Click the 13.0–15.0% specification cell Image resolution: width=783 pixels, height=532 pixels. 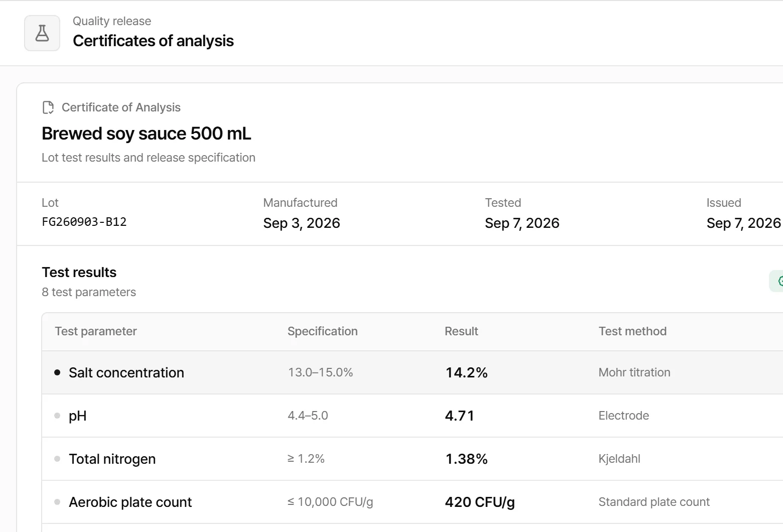pyautogui.click(x=320, y=372)
